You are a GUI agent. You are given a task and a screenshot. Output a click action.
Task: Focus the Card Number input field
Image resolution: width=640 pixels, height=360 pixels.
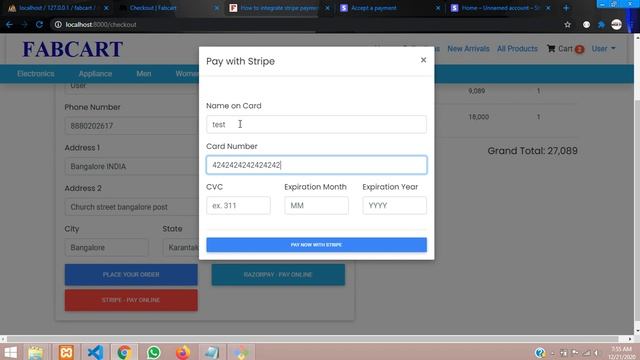click(316, 165)
